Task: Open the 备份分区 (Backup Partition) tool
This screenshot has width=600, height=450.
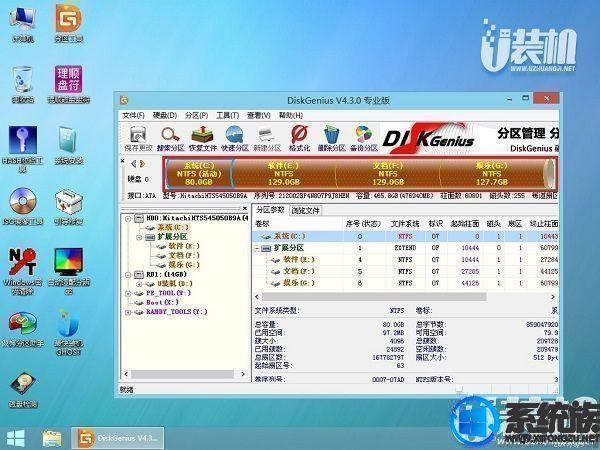Action: (x=365, y=138)
